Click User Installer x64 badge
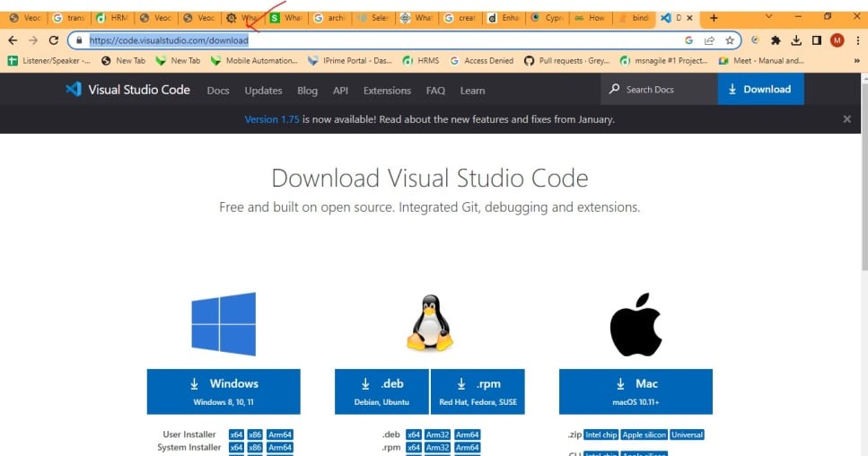The image size is (868, 456). (236, 435)
